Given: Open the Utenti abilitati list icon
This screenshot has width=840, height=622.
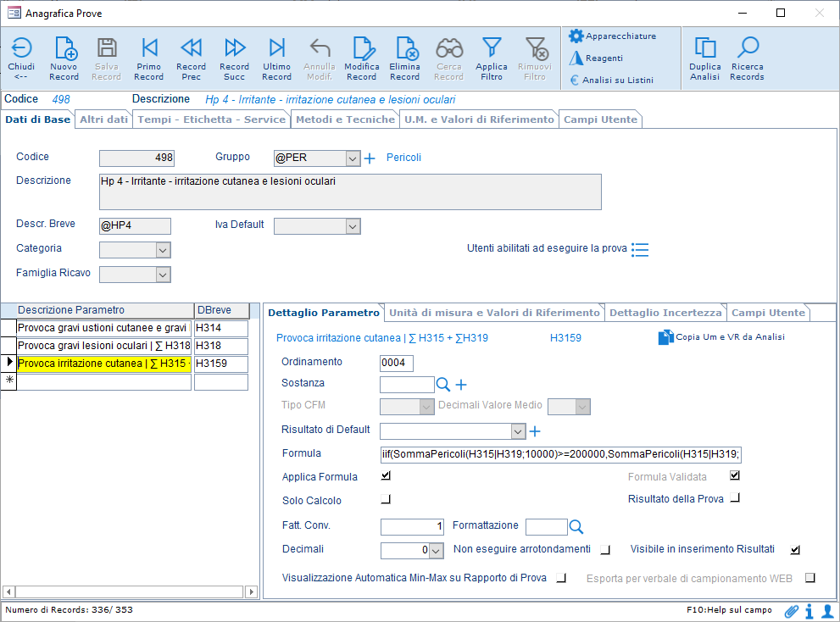Looking at the screenshot, I should click(640, 250).
